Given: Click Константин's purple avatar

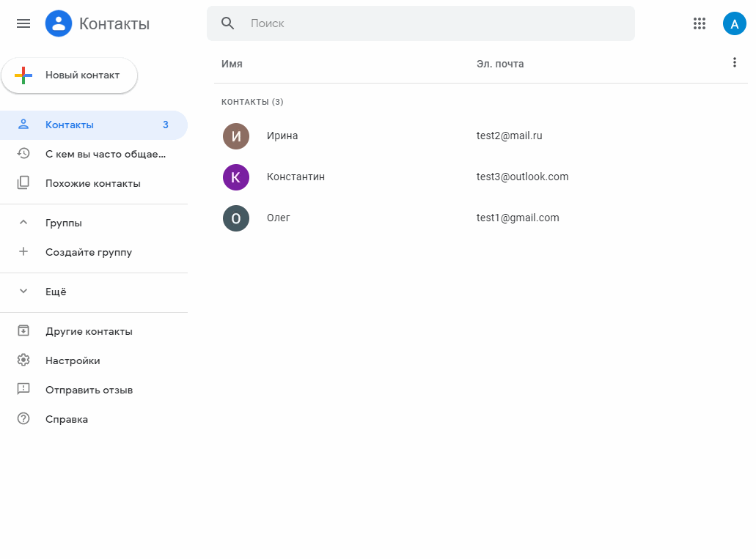Looking at the screenshot, I should 236,177.
